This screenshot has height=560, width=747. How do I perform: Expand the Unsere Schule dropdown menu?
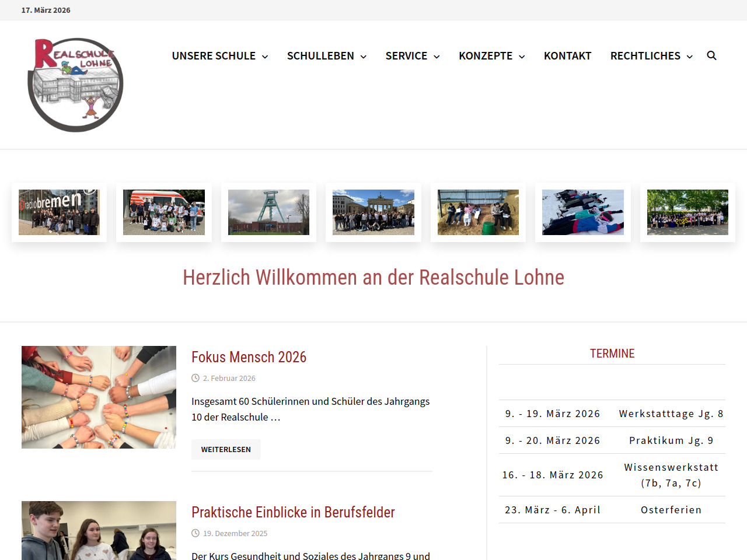[219, 56]
